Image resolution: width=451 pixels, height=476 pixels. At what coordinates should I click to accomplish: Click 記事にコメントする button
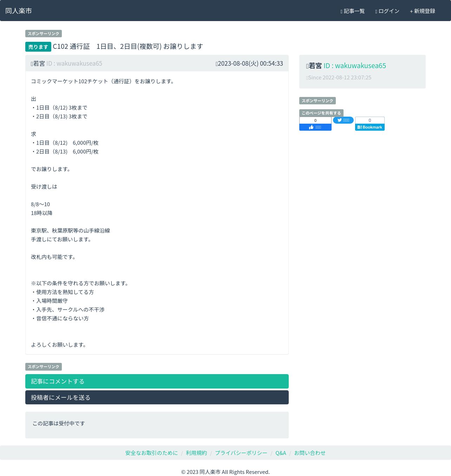(x=157, y=382)
